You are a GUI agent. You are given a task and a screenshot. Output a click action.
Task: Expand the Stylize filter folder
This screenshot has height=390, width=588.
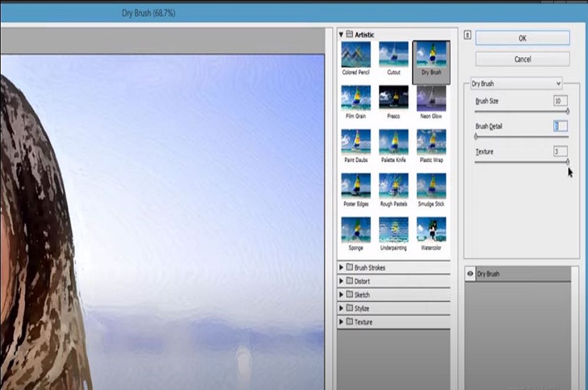(341, 308)
